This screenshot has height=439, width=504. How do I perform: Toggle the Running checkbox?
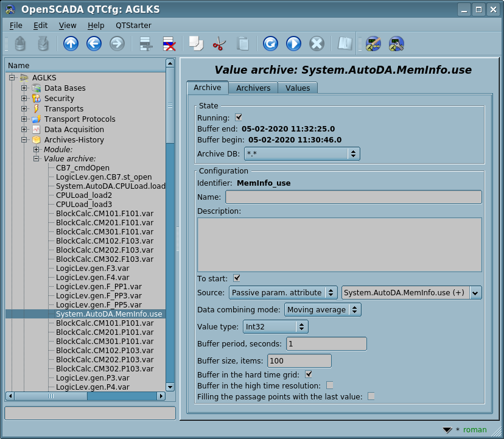[239, 118]
